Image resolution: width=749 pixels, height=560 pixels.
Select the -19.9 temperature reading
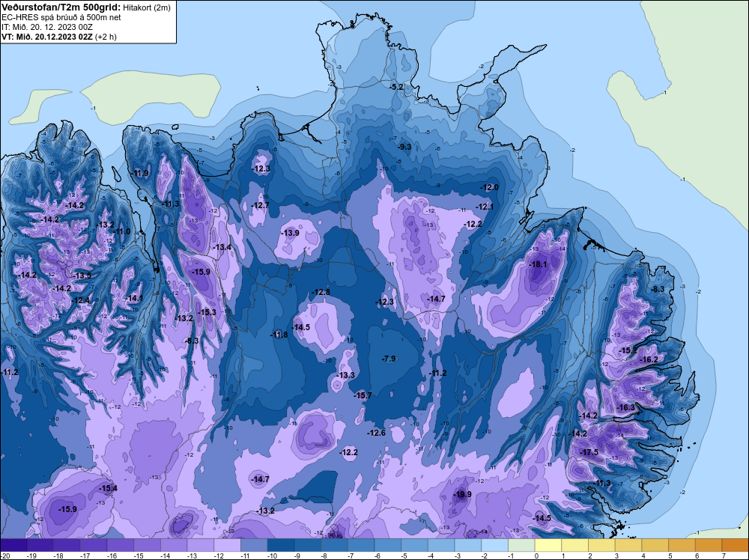(462, 494)
